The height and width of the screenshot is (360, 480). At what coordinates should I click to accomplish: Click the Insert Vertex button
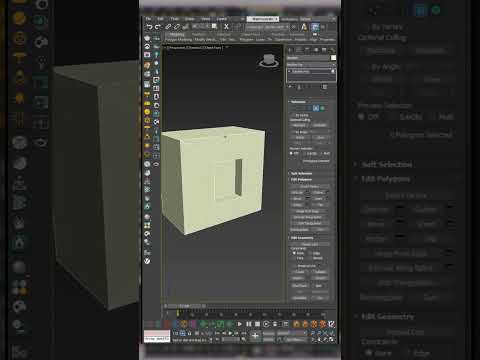[x=309, y=187]
